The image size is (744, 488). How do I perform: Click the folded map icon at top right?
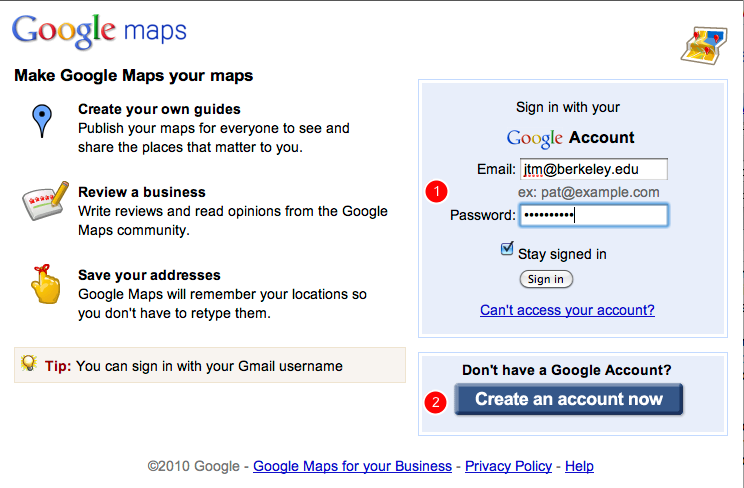pos(704,46)
